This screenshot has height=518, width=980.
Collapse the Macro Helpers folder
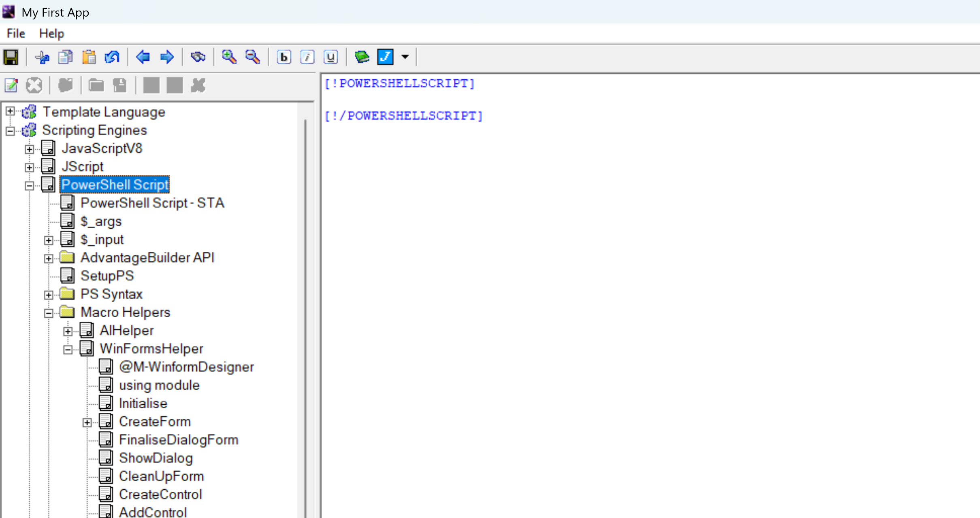point(49,313)
